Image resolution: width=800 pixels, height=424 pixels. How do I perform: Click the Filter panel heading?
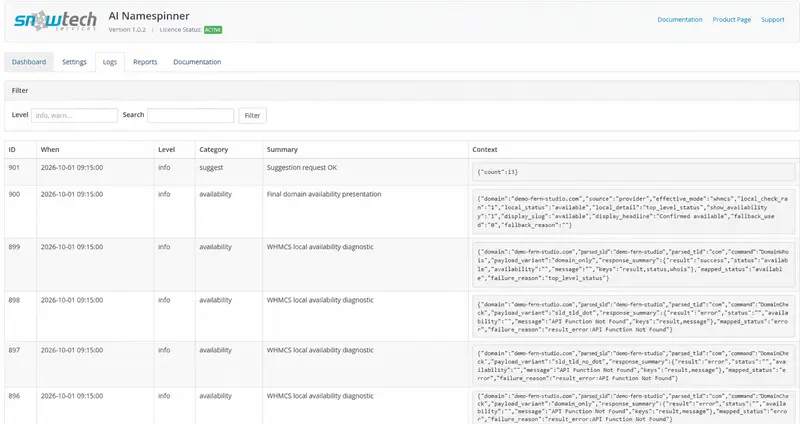[20, 90]
